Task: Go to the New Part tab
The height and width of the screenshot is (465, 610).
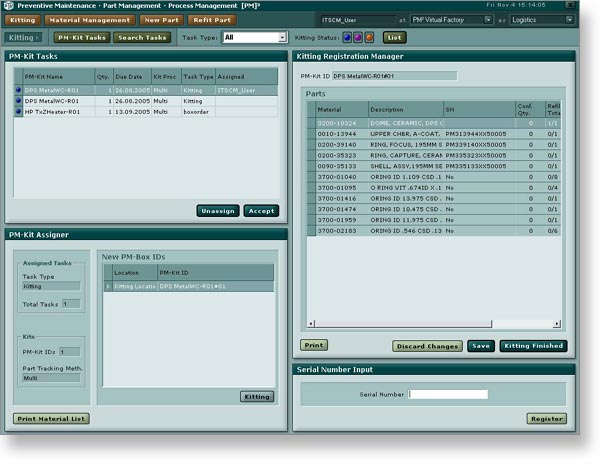Action: [x=161, y=19]
